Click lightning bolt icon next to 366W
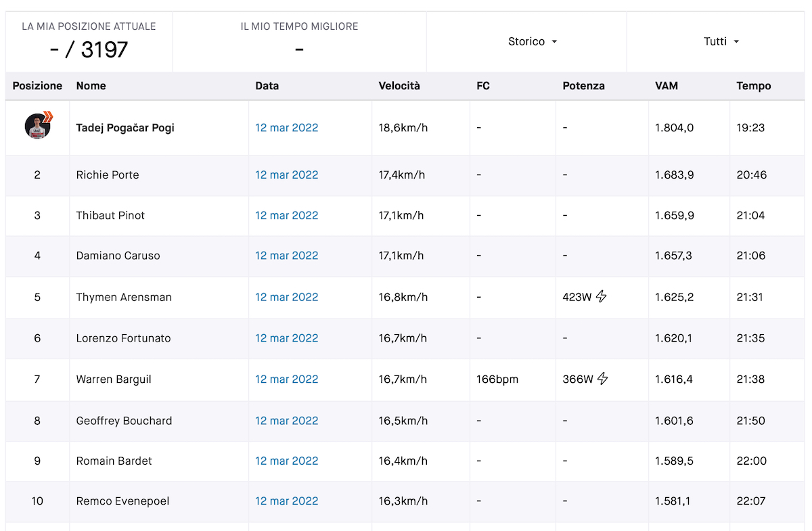 coord(602,379)
